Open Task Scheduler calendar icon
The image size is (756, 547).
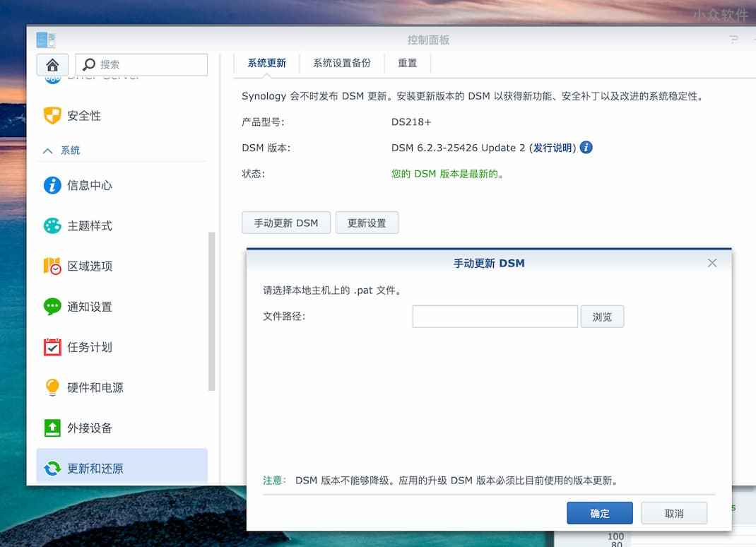click(52, 347)
